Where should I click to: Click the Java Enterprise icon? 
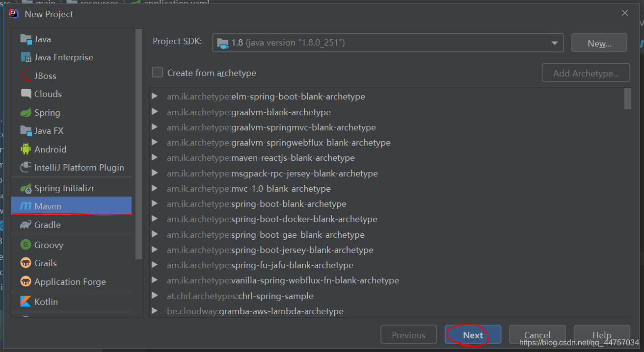click(x=26, y=57)
